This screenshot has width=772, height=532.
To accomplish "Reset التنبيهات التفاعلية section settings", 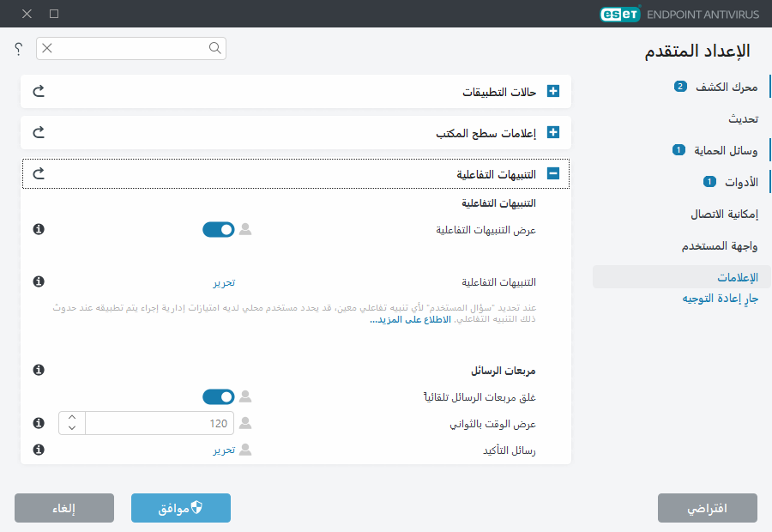I will pos(38,173).
